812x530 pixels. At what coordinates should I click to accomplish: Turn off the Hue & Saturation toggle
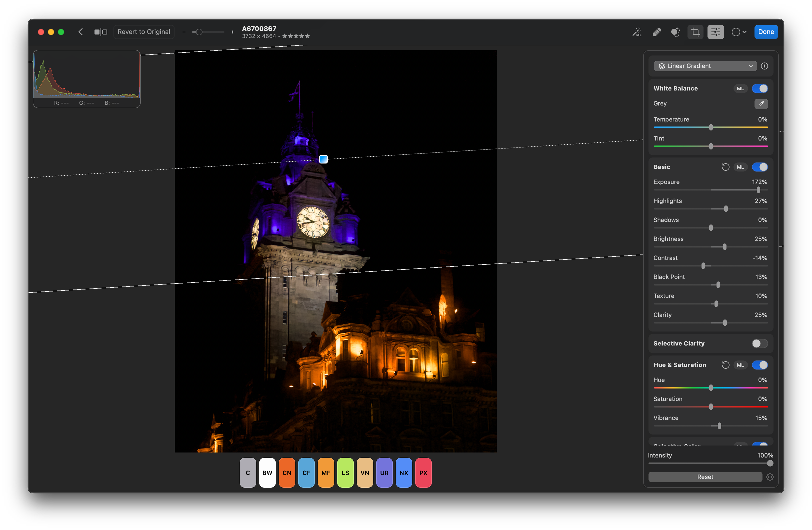[x=760, y=365]
